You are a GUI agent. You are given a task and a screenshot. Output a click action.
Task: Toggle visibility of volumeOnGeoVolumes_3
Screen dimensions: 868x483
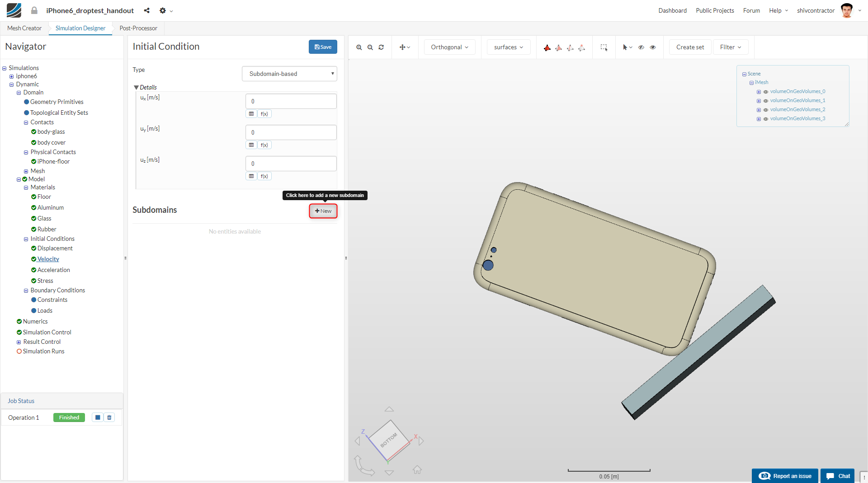pyautogui.click(x=766, y=119)
